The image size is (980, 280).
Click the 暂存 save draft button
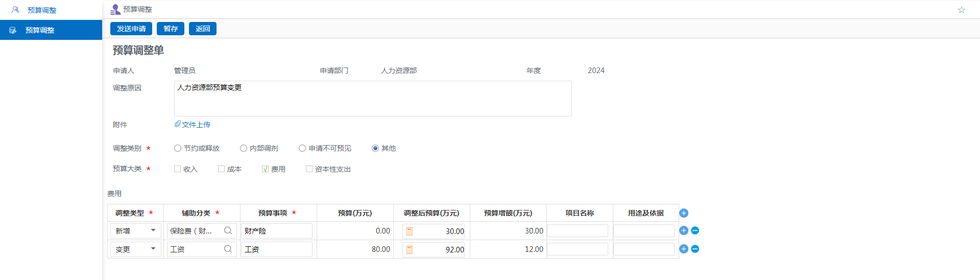[171, 29]
